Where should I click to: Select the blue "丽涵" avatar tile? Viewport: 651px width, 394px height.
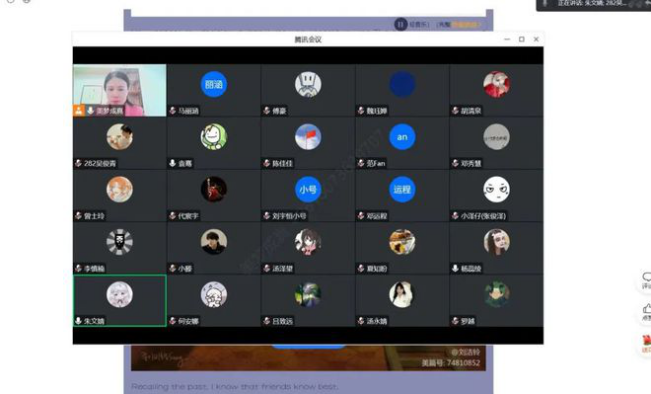click(214, 84)
